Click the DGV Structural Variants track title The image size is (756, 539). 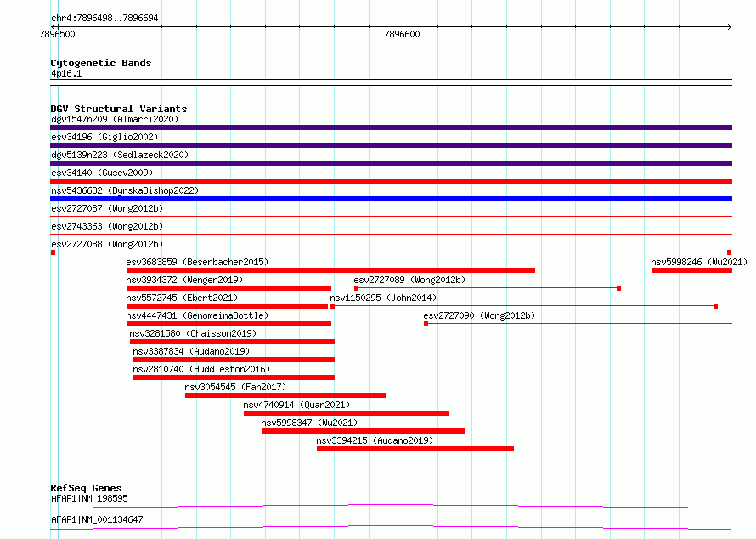[x=119, y=109]
